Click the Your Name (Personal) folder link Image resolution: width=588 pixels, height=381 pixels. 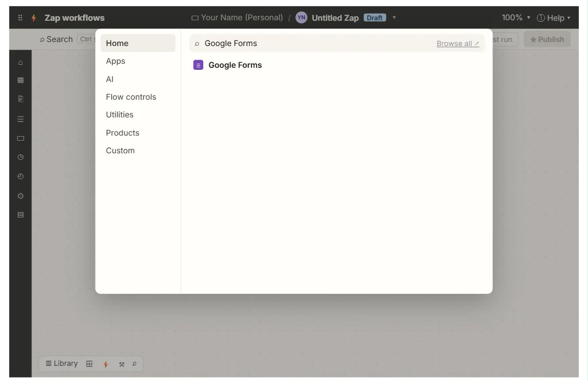(x=242, y=17)
